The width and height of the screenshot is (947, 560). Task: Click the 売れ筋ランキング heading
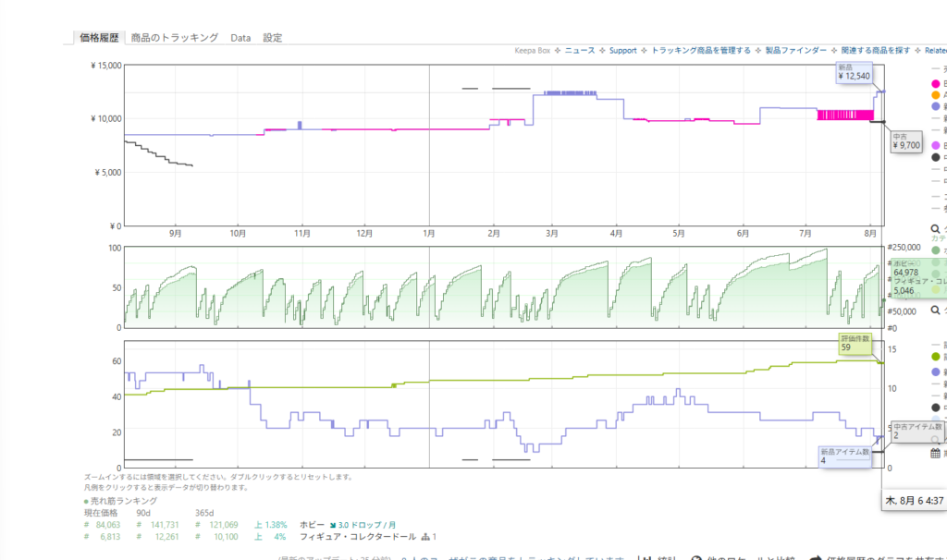click(x=123, y=501)
